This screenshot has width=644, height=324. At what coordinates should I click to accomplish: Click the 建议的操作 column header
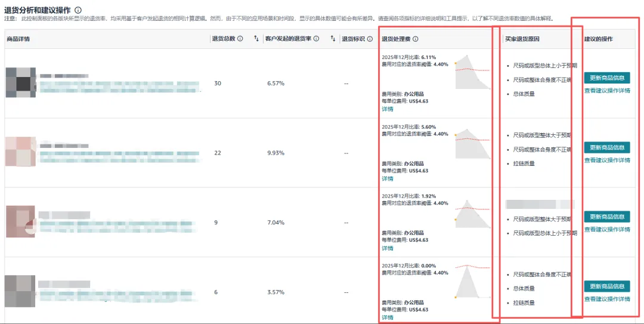pos(599,39)
